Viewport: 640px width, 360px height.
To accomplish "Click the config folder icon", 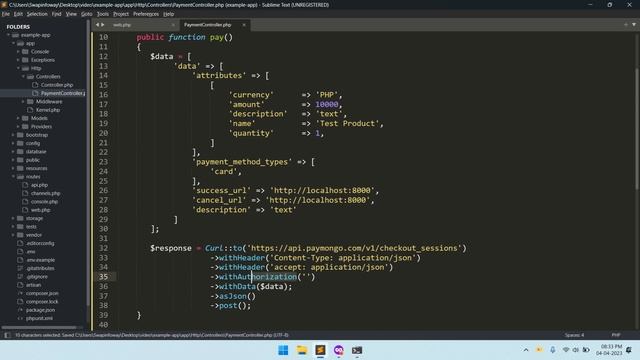I will [x=20, y=143].
